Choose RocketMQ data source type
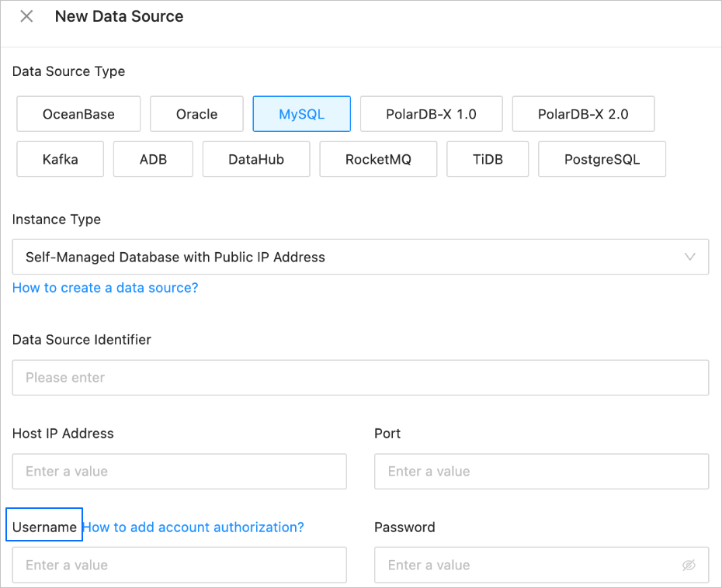The width and height of the screenshot is (722, 588). click(378, 159)
